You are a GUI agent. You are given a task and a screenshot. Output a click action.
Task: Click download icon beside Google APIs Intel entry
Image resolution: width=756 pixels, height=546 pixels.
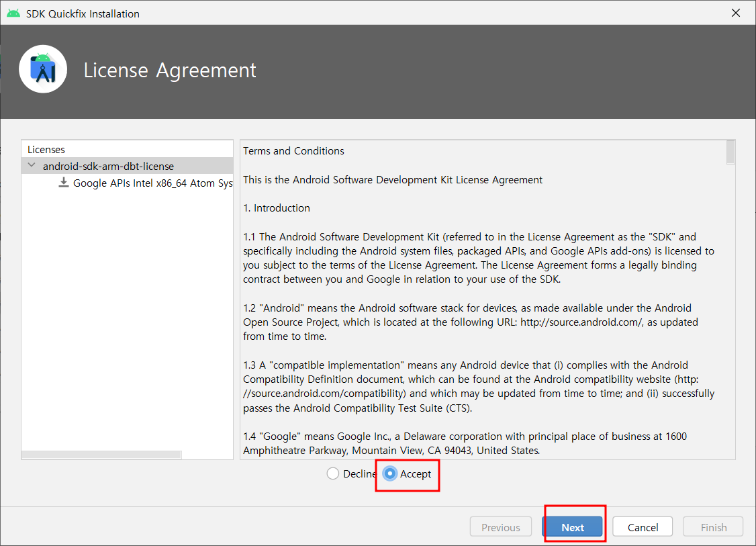coord(64,182)
